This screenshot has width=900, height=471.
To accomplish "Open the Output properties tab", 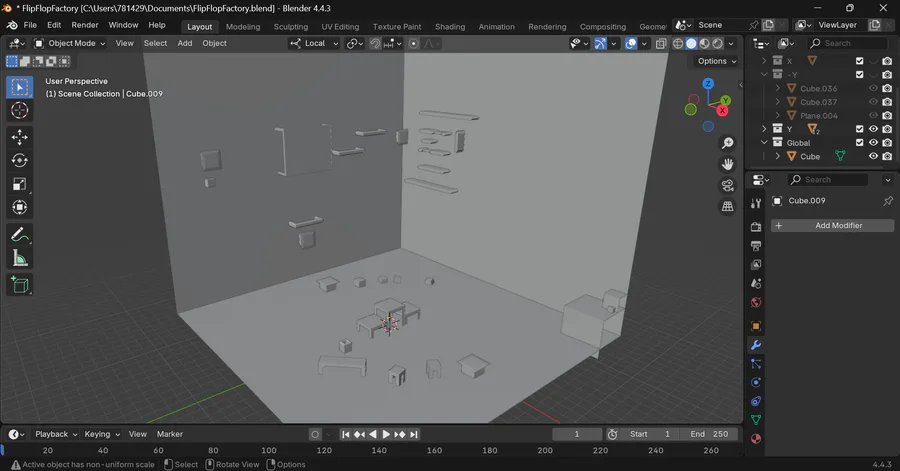I will [x=756, y=246].
